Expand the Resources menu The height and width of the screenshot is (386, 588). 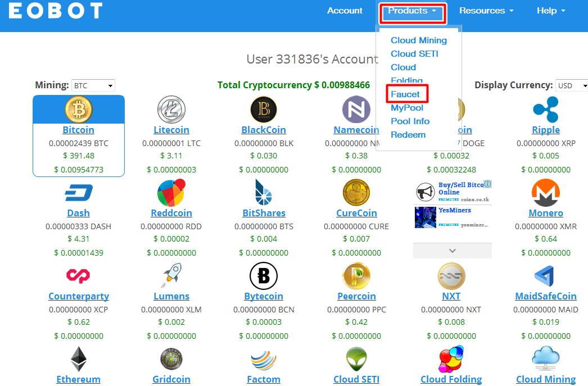tap(486, 11)
